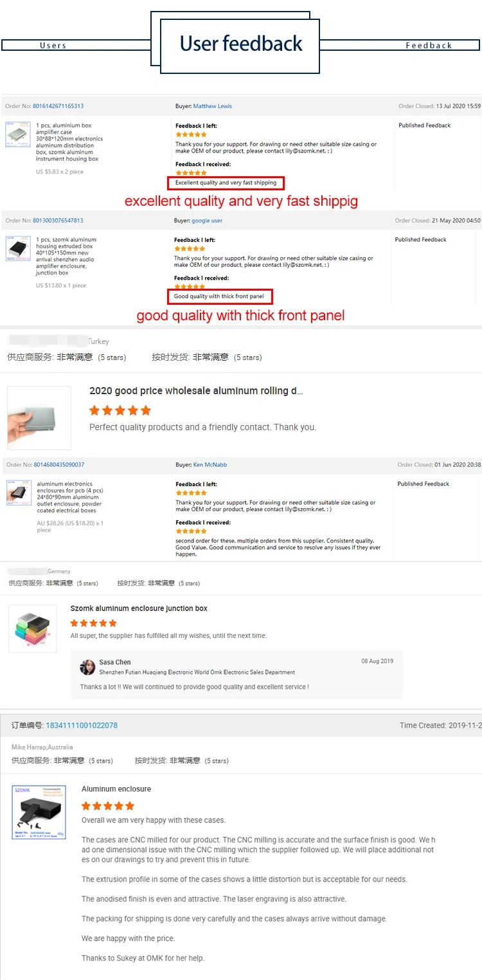Open order number 8013003076547813 link
This screenshot has width=482, height=980.
coord(58,221)
